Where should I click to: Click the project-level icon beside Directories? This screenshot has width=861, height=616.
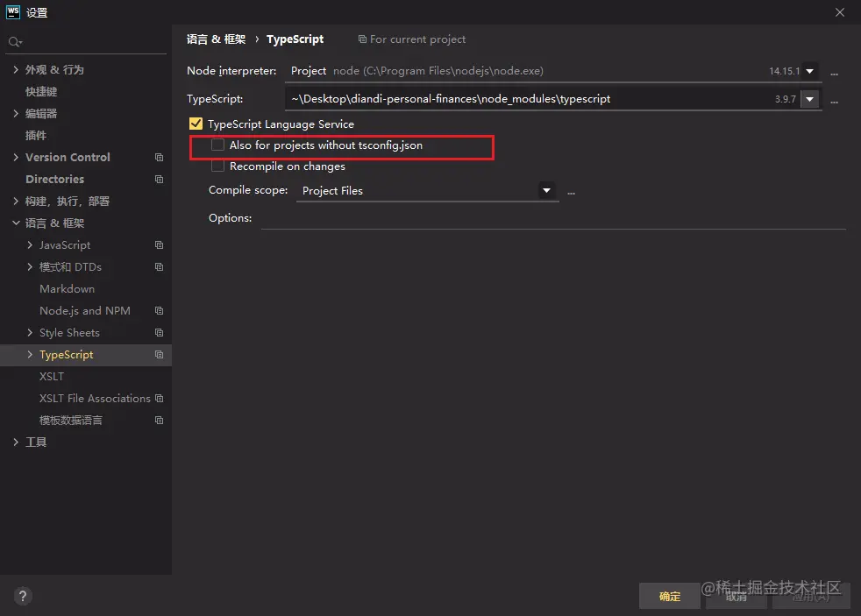click(160, 180)
